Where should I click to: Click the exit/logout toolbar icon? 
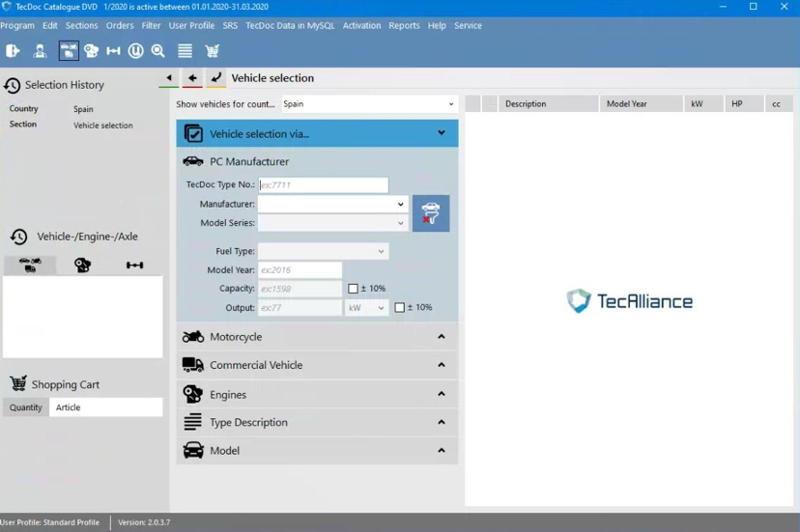(x=13, y=50)
